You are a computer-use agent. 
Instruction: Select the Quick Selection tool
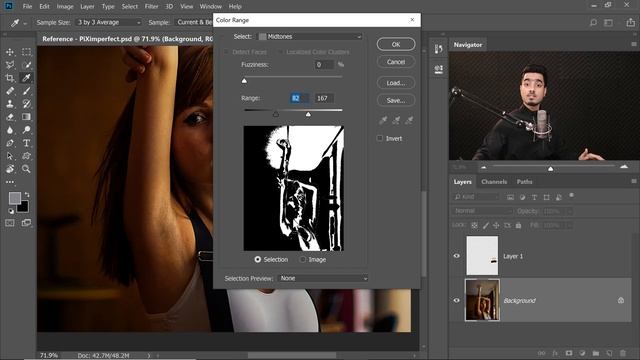pos(26,65)
